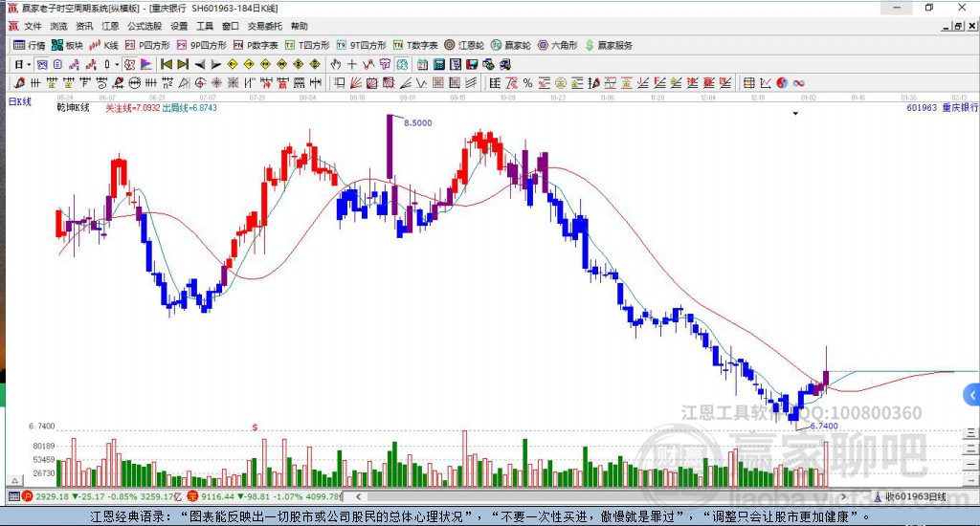Open the calculator icon in toolbar
The image size is (980, 526).
coord(438,64)
